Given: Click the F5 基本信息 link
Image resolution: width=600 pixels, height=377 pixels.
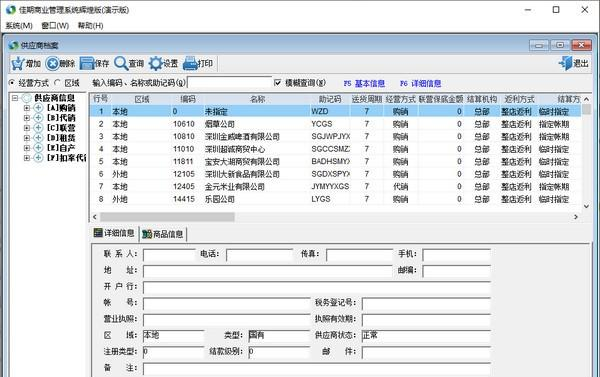Looking at the screenshot, I should (364, 83).
